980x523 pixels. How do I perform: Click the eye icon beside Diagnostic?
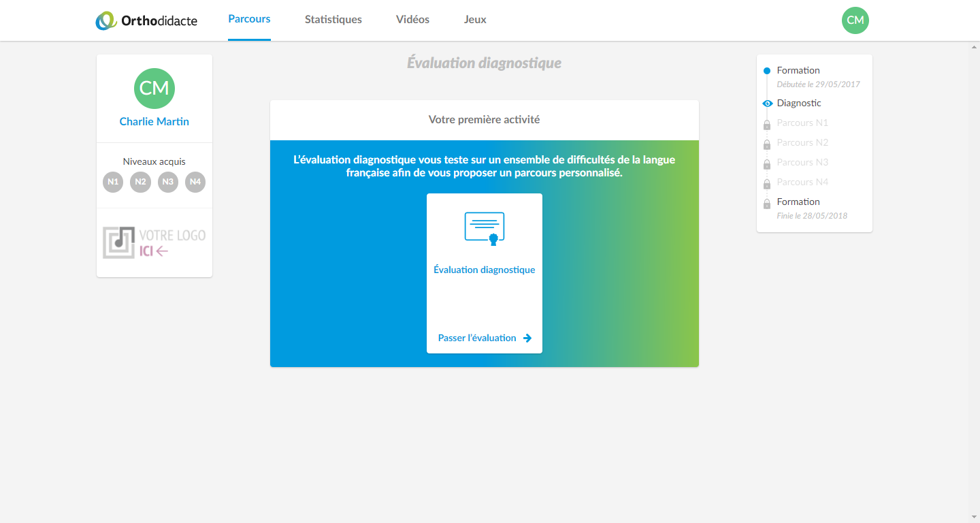click(x=767, y=104)
